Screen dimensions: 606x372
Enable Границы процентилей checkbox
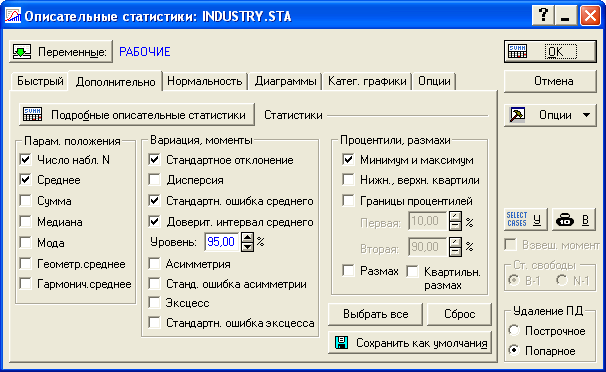(x=348, y=200)
